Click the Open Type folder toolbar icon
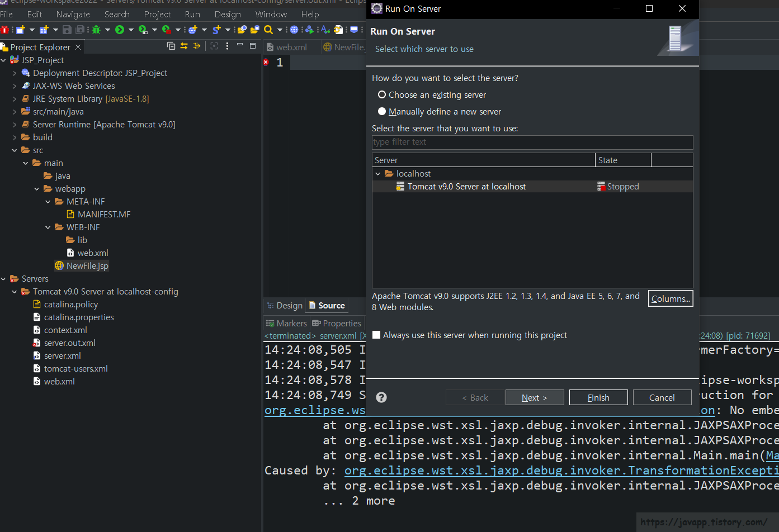This screenshot has height=532, width=779. click(242, 30)
